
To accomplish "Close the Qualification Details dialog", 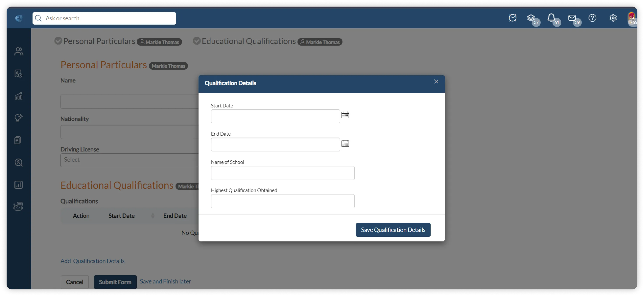I will pyautogui.click(x=436, y=82).
